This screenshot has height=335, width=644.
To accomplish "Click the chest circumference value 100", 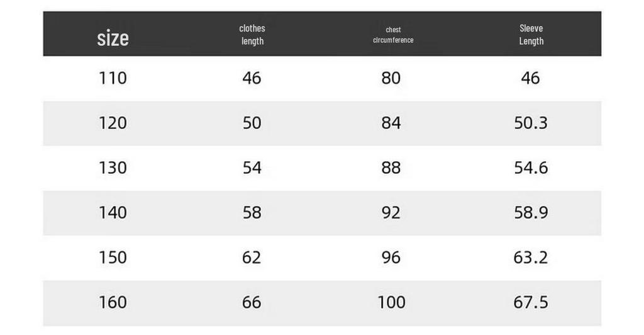I will coord(391,302).
